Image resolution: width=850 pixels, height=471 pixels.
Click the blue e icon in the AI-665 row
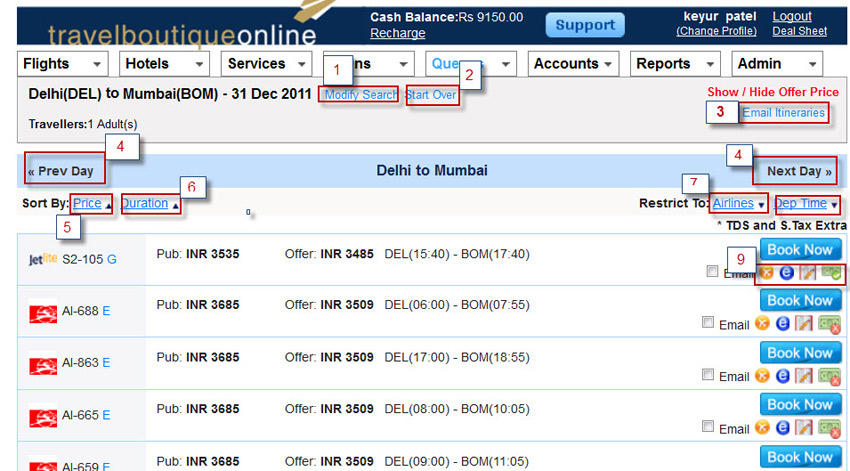(785, 428)
